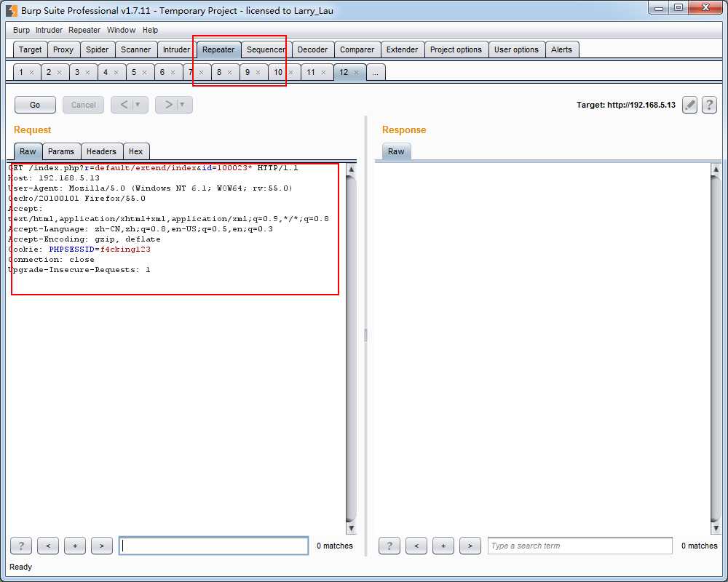The width and height of the screenshot is (728, 582).
Task: Open the User options tab
Action: click(x=516, y=49)
